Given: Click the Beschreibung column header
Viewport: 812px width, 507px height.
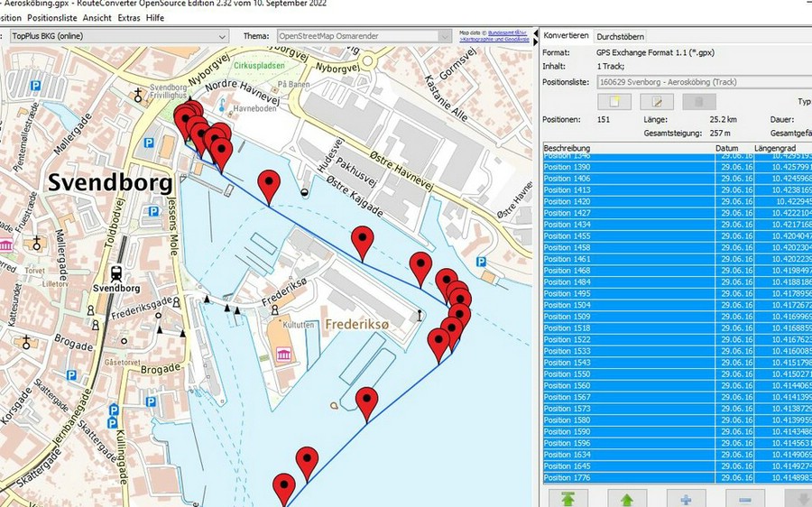Looking at the screenshot, I should pos(567,148).
